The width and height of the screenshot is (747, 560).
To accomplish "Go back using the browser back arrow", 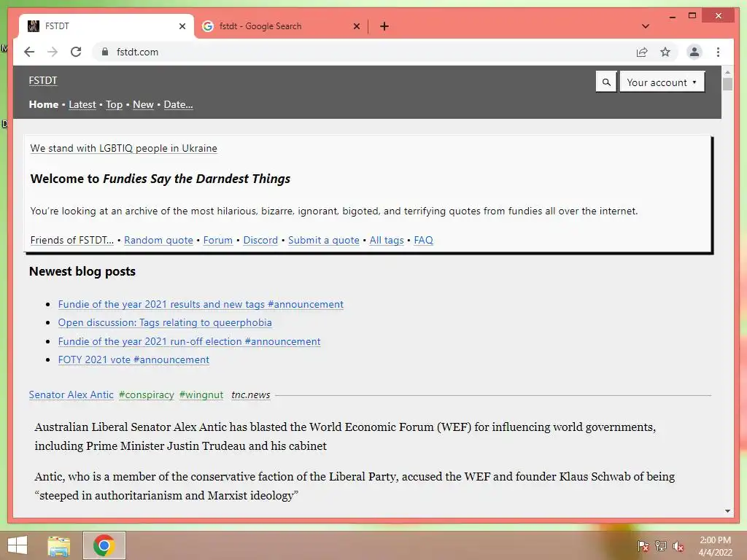I will coord(29,52).
